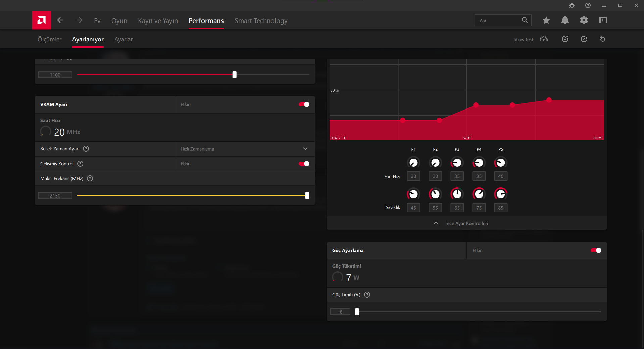Viewport: 644px width, 349px height.
Task: Go back with the left arrow
Action: point(60,20)
